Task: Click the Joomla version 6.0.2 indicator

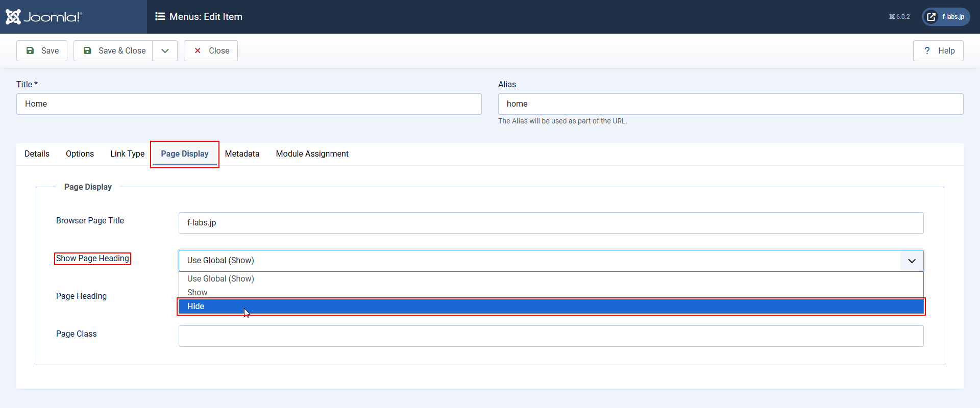Action: point(899,17)
